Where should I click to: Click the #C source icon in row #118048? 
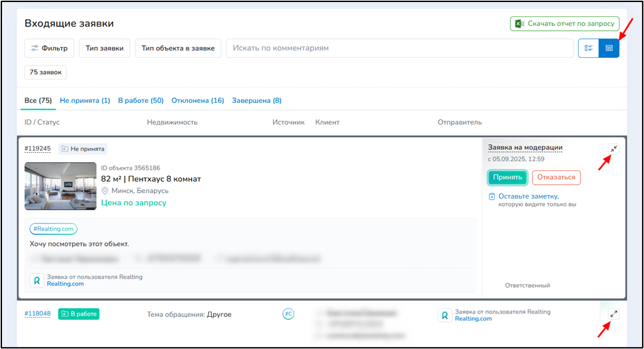point(288,314)
